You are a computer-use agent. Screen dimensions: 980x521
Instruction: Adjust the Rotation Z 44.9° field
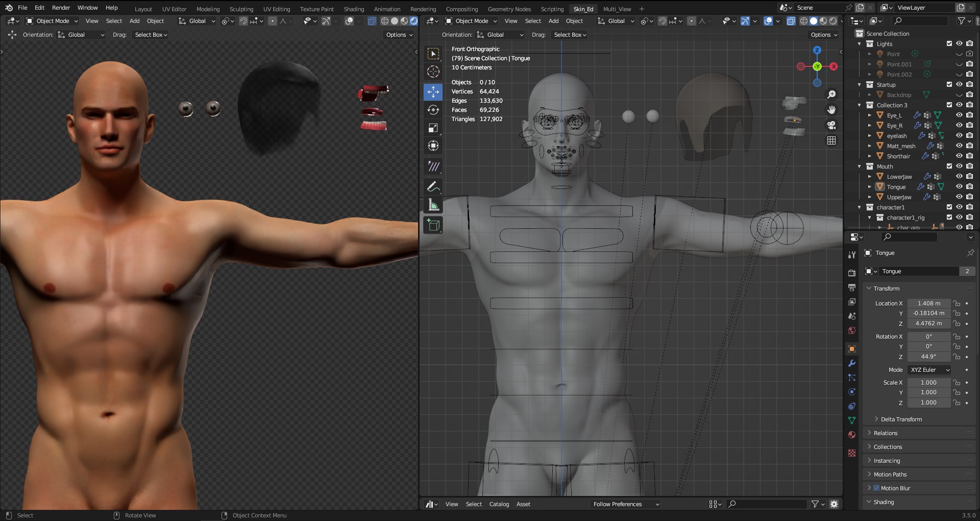pos(929,357)
